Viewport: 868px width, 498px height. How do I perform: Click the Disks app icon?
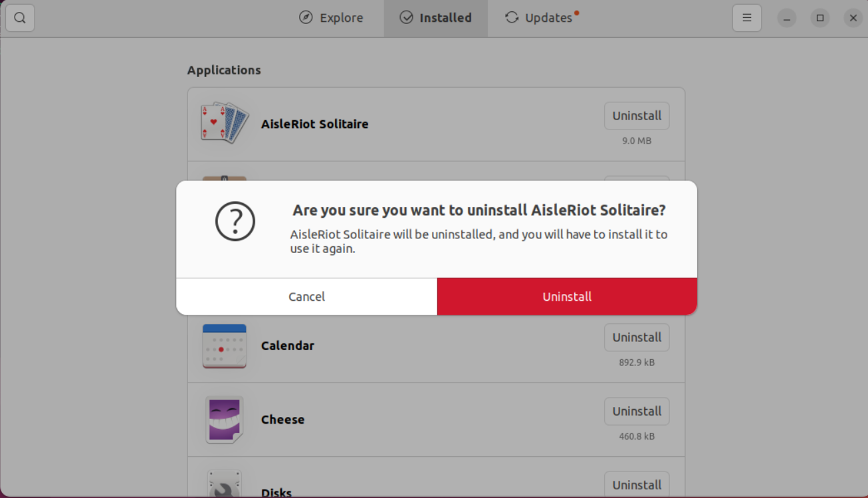click(x=225, y=484)
